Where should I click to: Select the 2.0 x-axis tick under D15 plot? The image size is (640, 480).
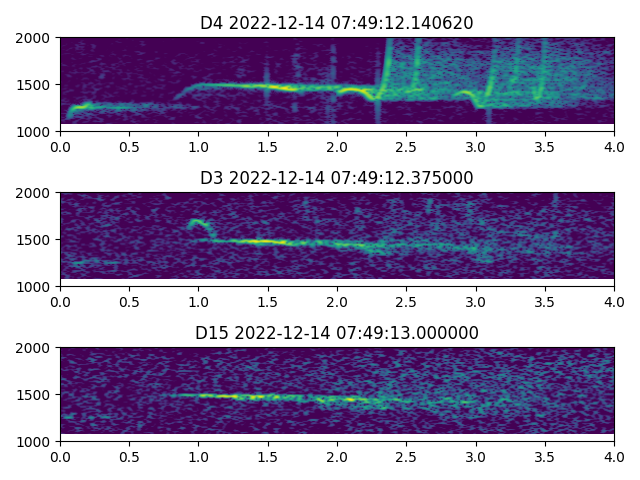[x=337, y=456]
